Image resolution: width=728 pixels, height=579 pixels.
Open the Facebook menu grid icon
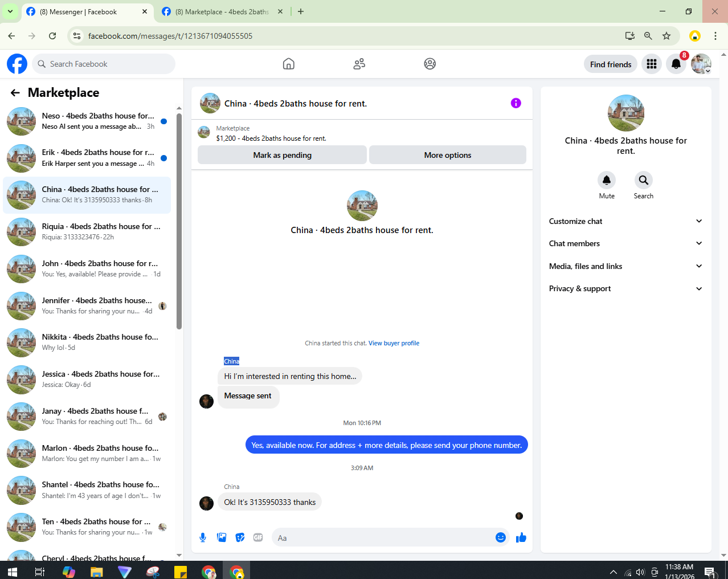click(x=652, y=64)
